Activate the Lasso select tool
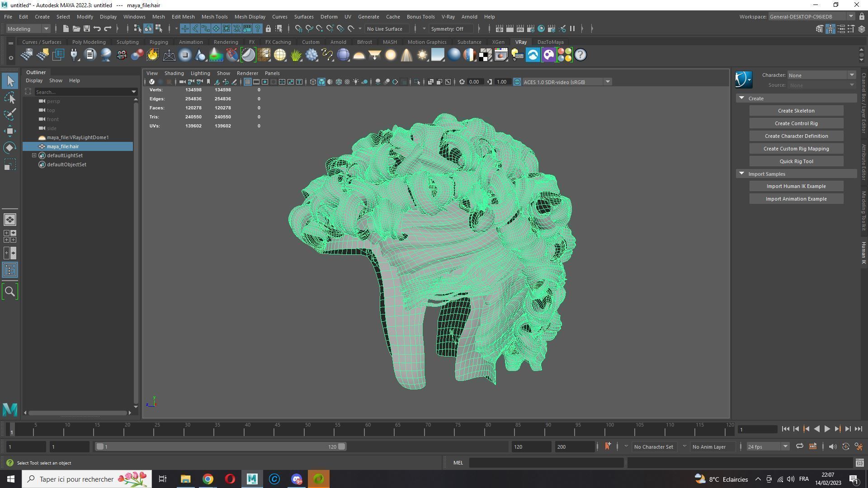The width and height of the screenshot is (868, 488). 10,98
